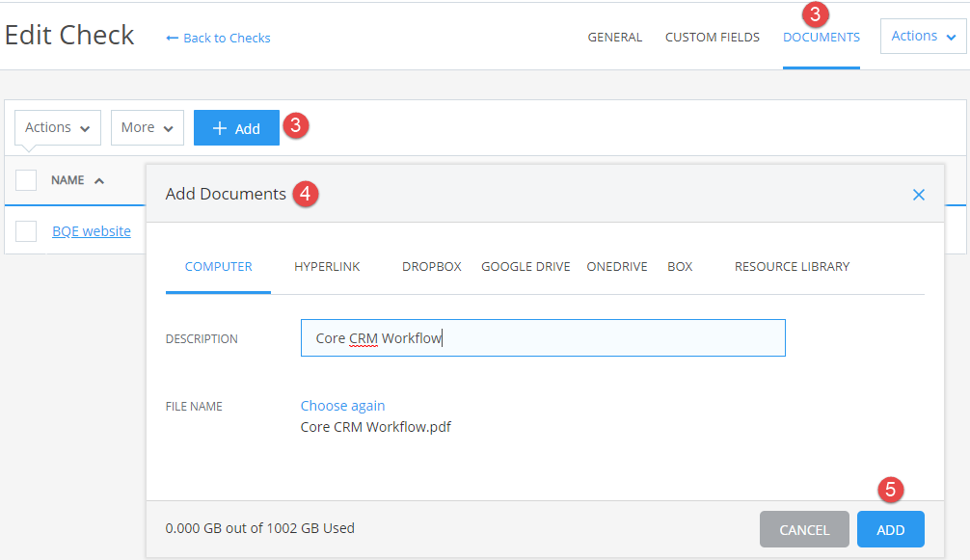The image size is (970, 560).
Task: Close the Add Documents dialog with the X
Action: (918, 194)
